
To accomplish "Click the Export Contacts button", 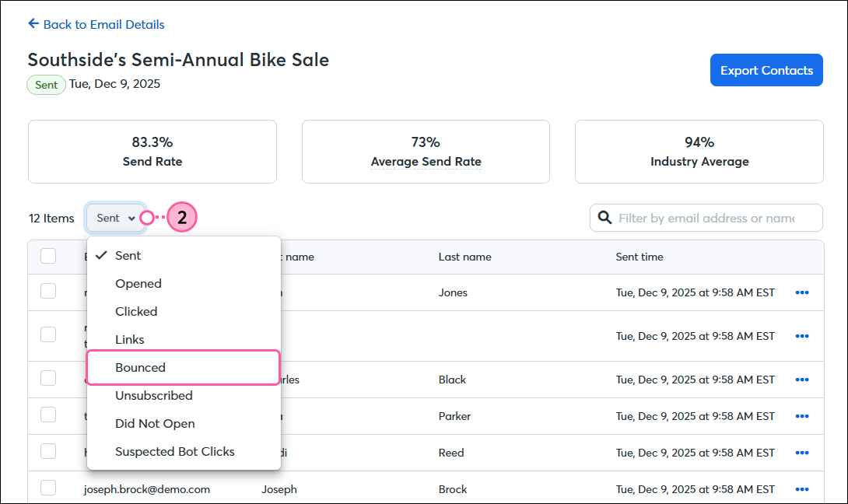I will pos(766,70).
